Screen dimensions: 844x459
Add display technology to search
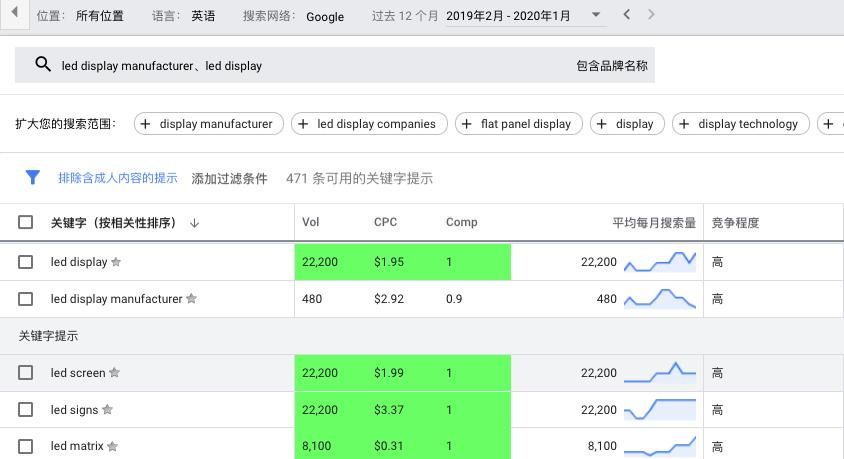pos(741,124)
